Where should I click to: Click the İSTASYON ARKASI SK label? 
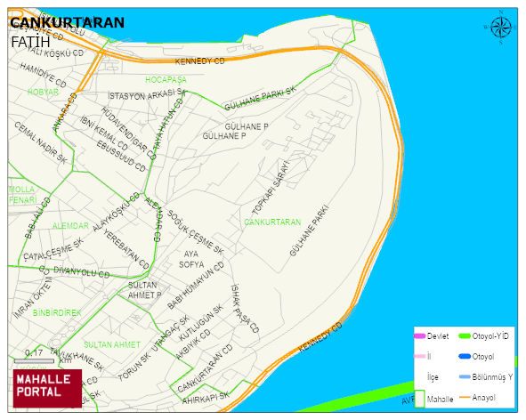point(146,94)
